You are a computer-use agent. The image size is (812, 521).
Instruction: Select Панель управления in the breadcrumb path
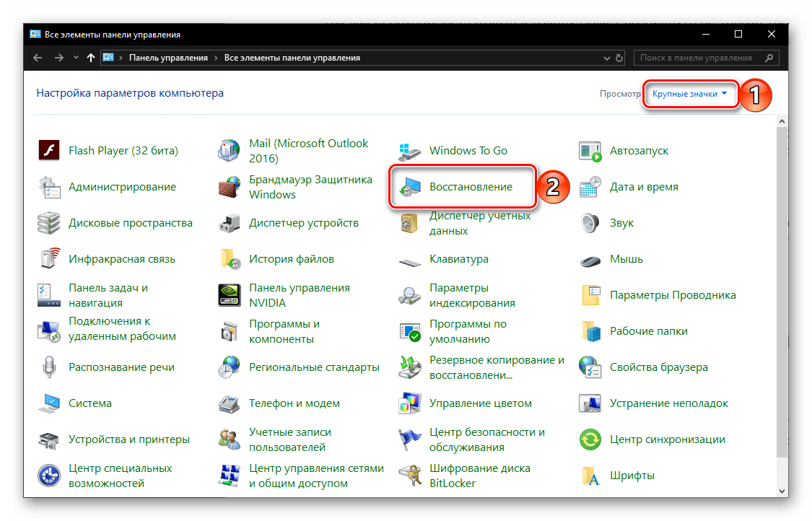pyautogui.click(x=168, y=58)
